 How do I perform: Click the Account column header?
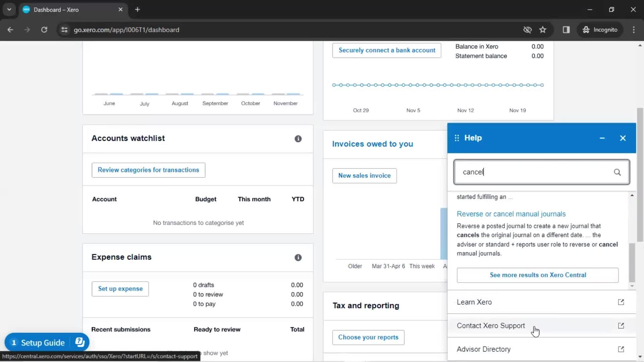pyautogui.click(x=104, y=199)
